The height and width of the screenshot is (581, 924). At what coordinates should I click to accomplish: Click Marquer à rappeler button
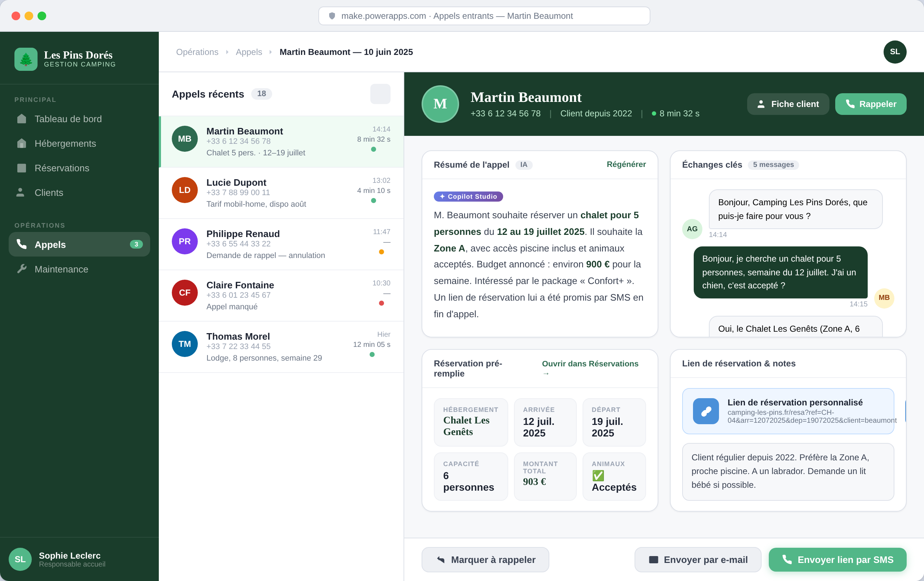(485, 559)
